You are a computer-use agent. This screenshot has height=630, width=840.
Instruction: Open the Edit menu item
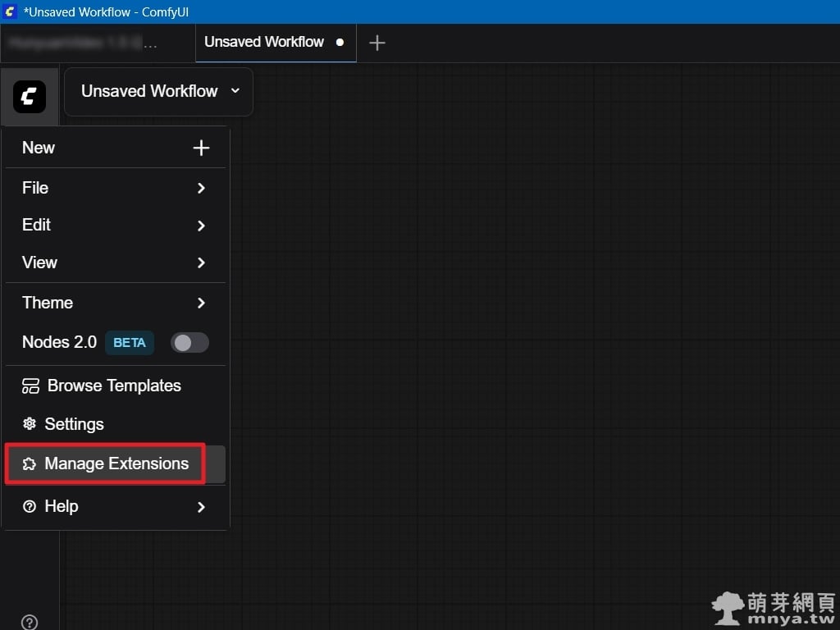37,225
